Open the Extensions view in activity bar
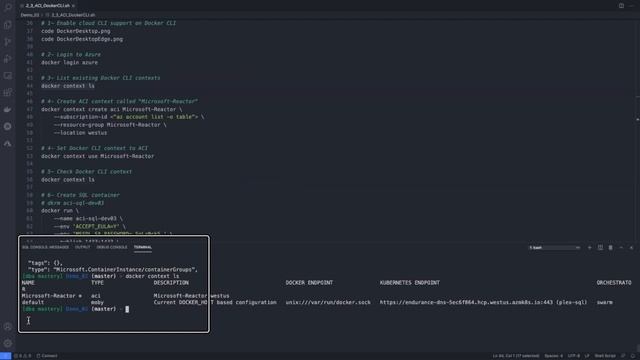 tap(8, 92)
